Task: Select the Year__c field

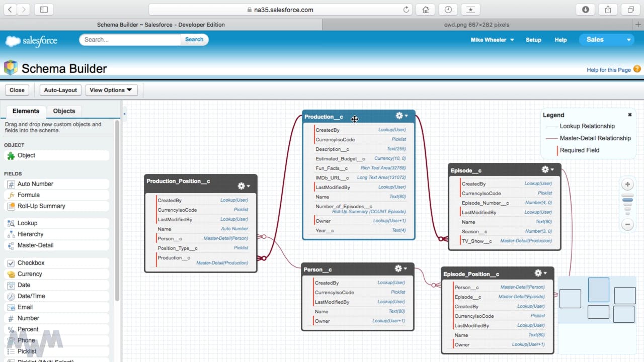Action: point(360,230)
